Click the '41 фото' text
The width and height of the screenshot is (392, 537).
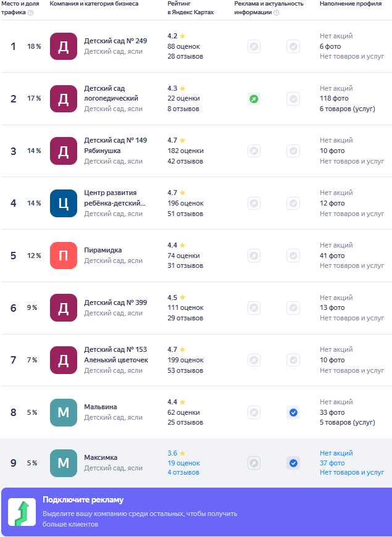tap(332, 256)
